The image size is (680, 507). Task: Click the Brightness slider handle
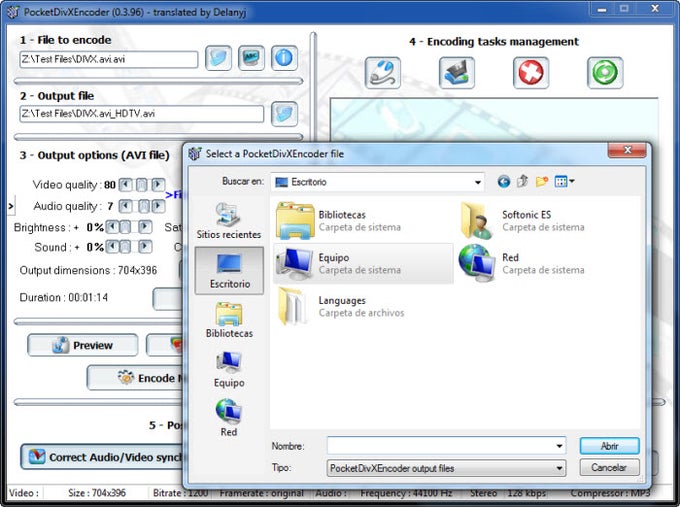click(x=125, y=227)
